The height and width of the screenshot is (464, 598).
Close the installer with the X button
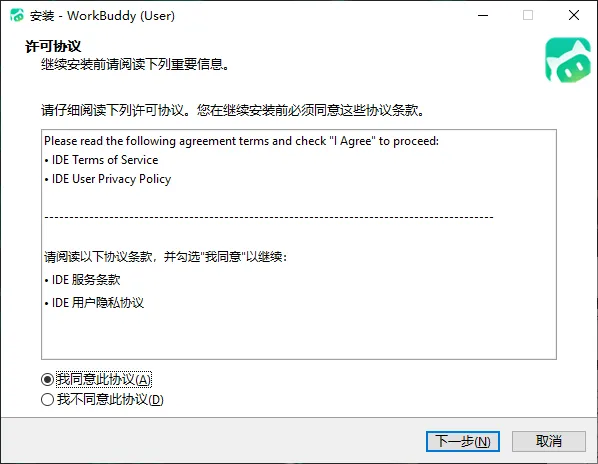click(x=574, y=15)
